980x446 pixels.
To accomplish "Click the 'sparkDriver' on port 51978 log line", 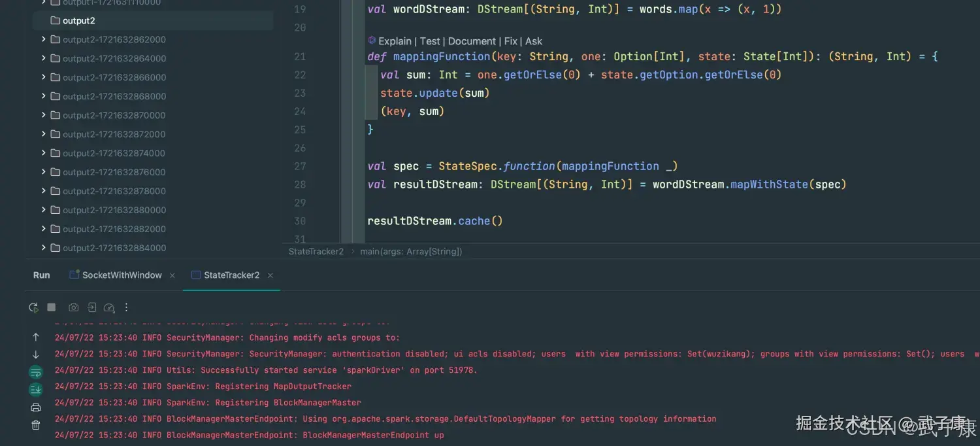I will [x=267, y=370].
